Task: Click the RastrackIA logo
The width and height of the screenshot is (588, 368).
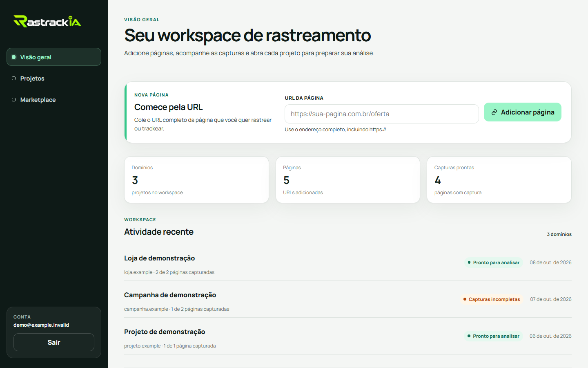Action: [x=47, y=21]
